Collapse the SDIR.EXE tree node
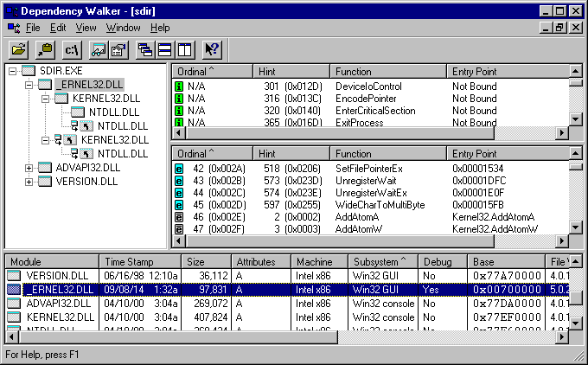 12,71
